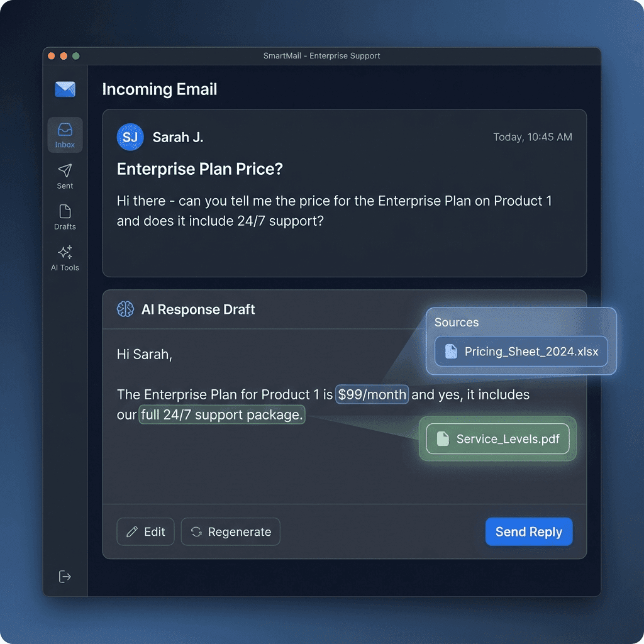This screenshot has height=644, width=644.
Task: Click the green macOS maximize window button
Action: click(76, 56)
